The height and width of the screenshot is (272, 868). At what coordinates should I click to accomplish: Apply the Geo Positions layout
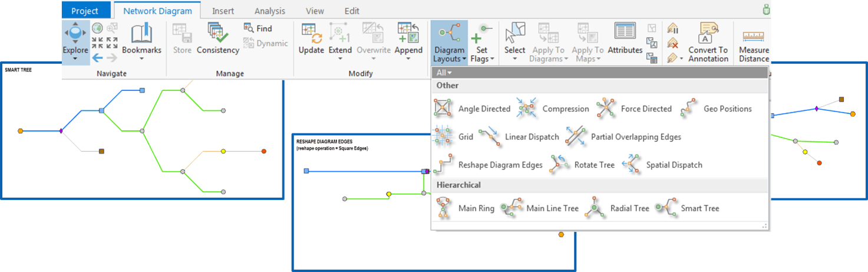pos(715,109)
